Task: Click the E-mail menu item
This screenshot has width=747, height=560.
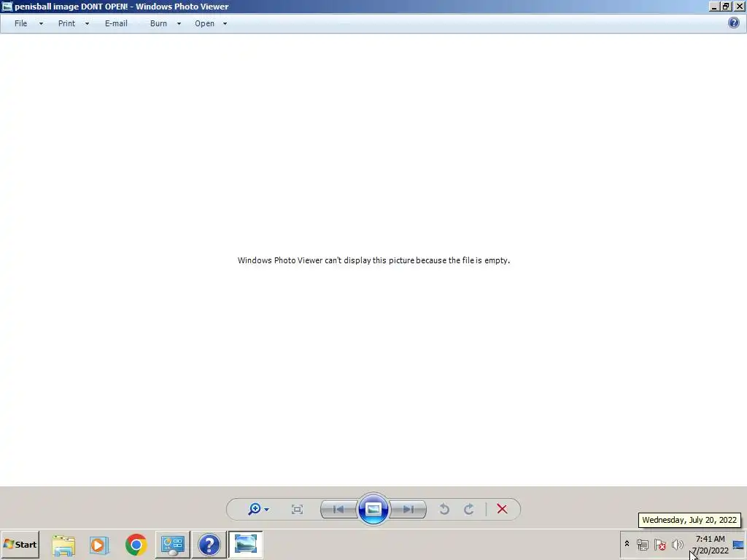Action: (116, 23)
